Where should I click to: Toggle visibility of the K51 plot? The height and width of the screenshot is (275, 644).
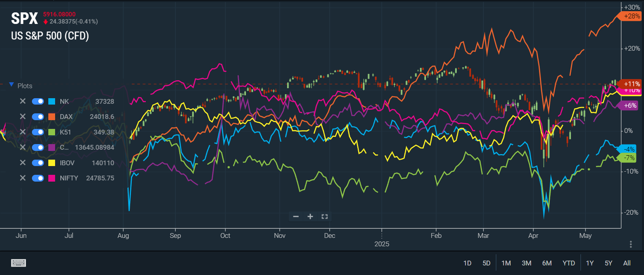tap(38, 132)
